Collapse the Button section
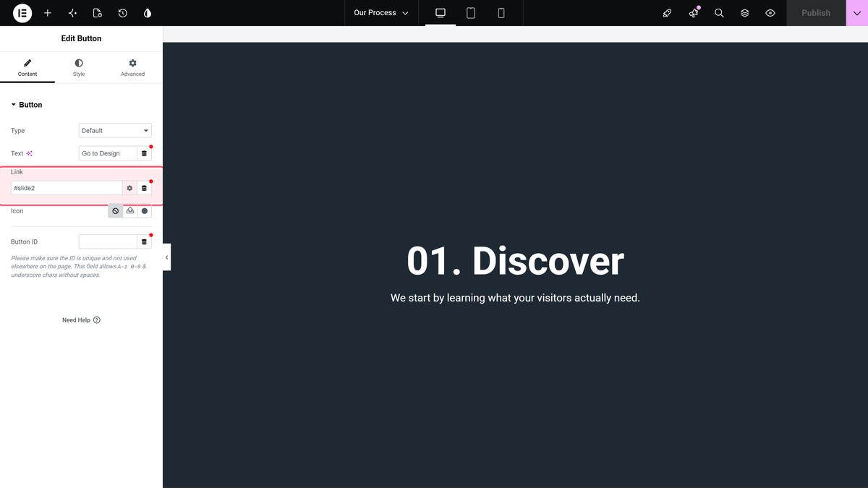Screen dimensions: 868x488 [x=27, y=105]
